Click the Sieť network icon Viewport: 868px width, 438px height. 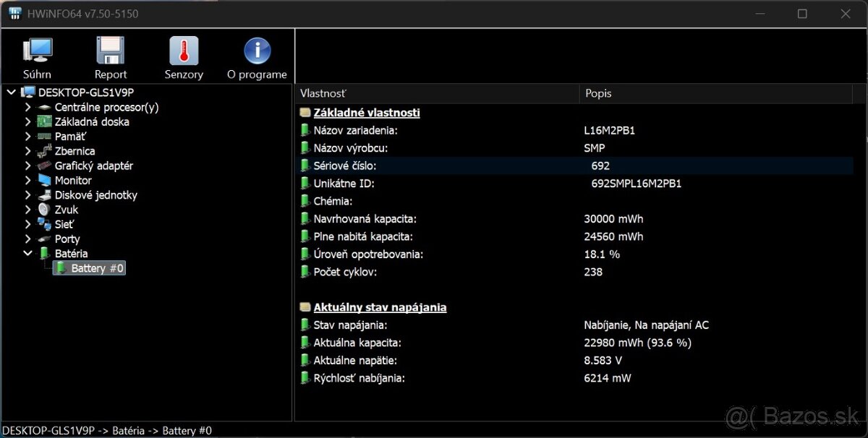click(44, 224)
